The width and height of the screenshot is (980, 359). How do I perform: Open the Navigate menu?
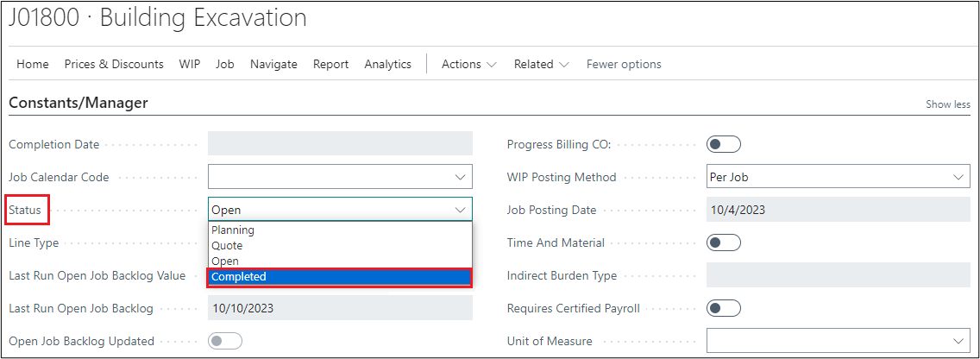[273, 64]
